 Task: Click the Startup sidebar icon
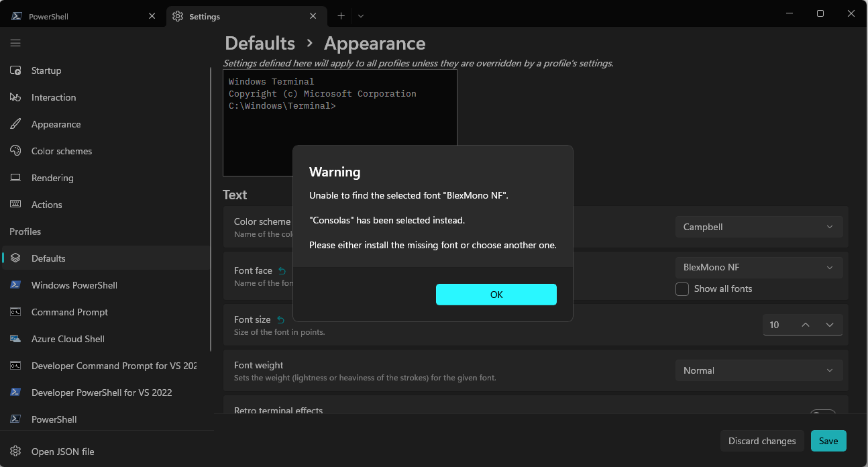click(15, 70)
